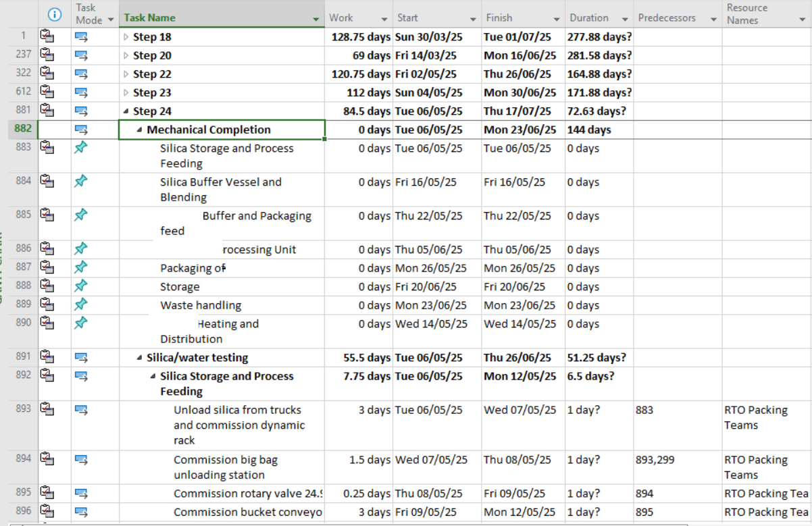Open the Start column filter dropdown

point(474,19)
